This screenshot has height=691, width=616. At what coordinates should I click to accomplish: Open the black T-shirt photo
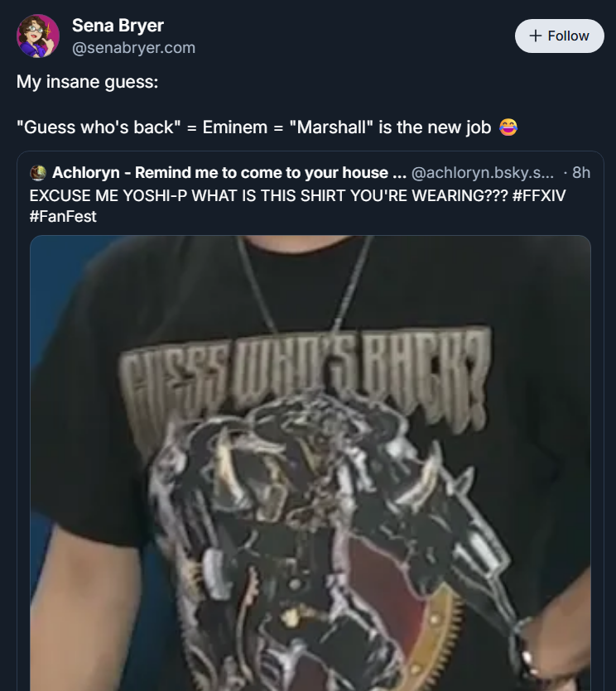pos(310,463)
